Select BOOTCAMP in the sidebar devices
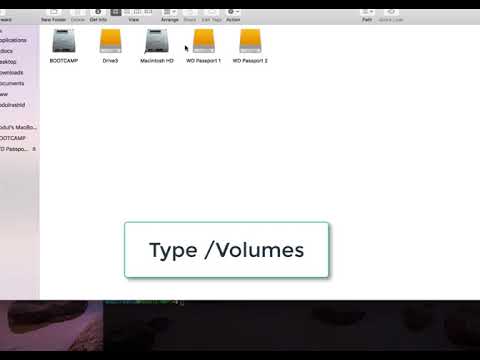Image resolution: width=480 pixels, height=360 pixels. 13,138
